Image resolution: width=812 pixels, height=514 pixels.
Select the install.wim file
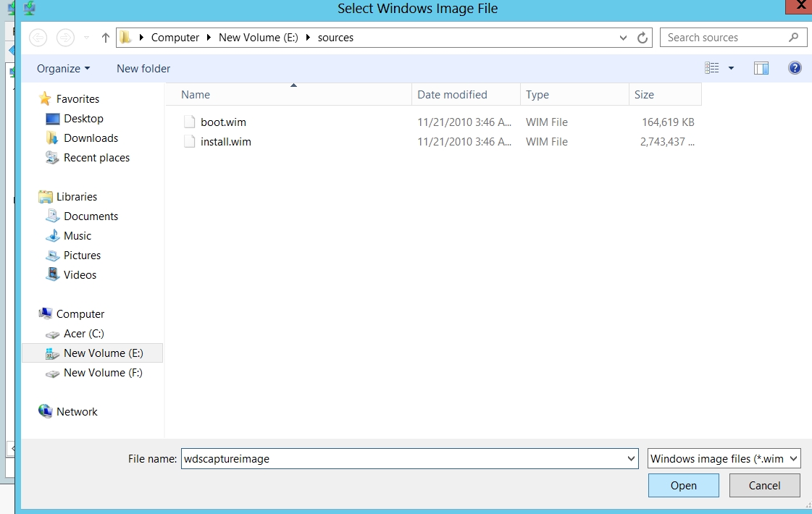pos(225,142)
